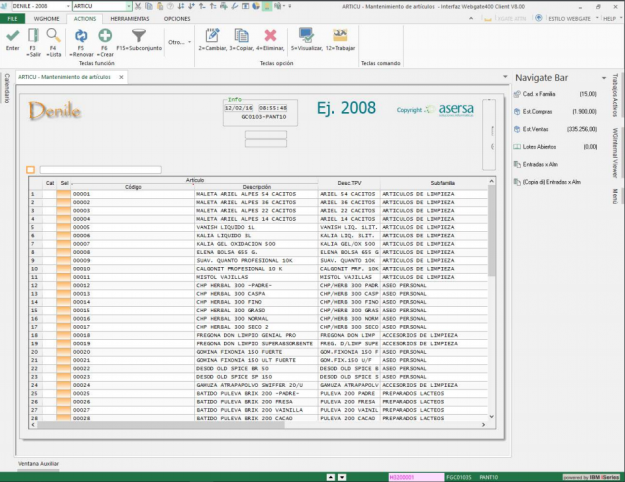Click the Enter checkmark icon
Viewport: 625px width, 482px height.
[12, 34]
